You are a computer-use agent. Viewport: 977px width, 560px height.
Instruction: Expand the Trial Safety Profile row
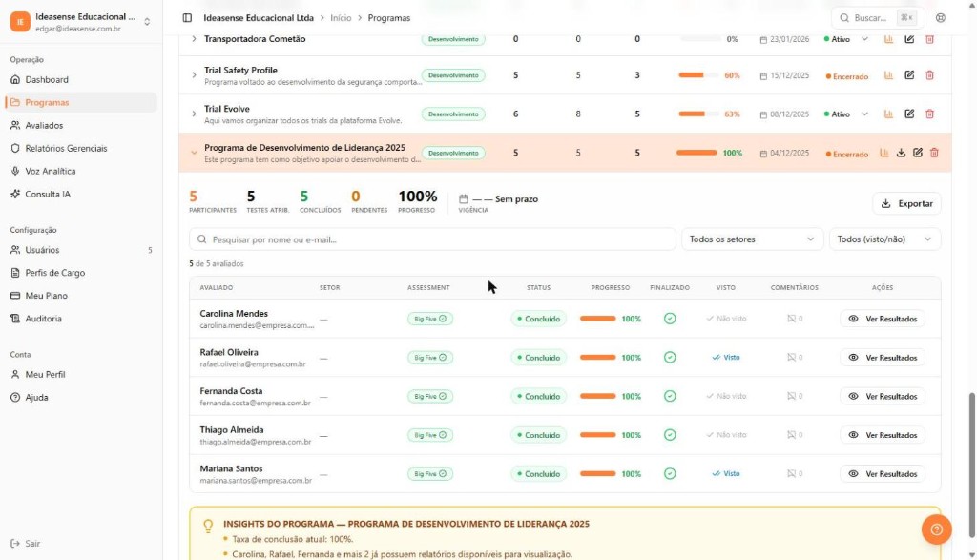click(x=194, y=75)
